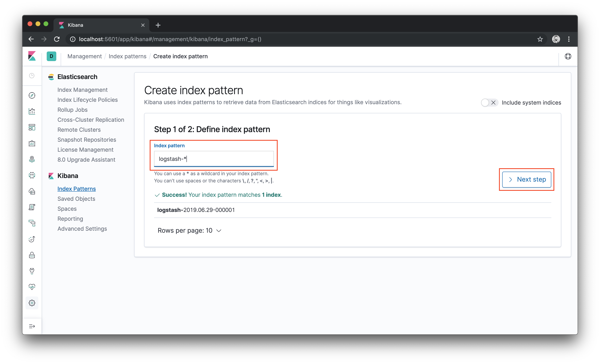Go back in browser history

click(x=31, y=39)
